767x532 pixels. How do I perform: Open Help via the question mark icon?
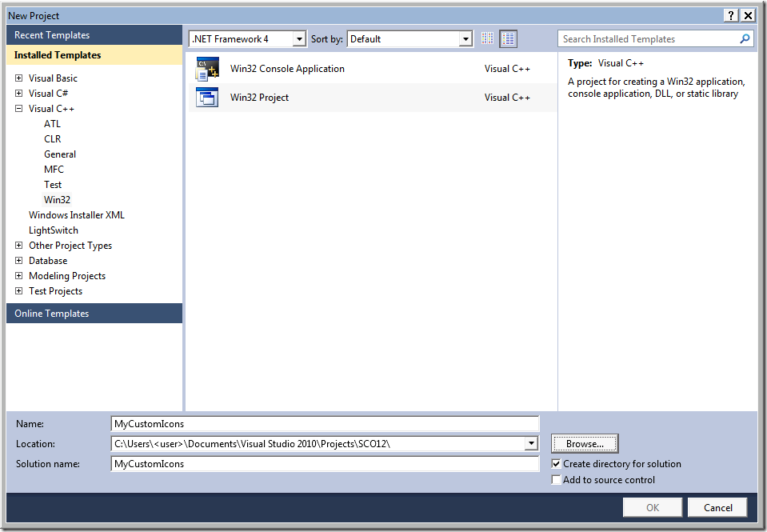[x=731, y=14]
